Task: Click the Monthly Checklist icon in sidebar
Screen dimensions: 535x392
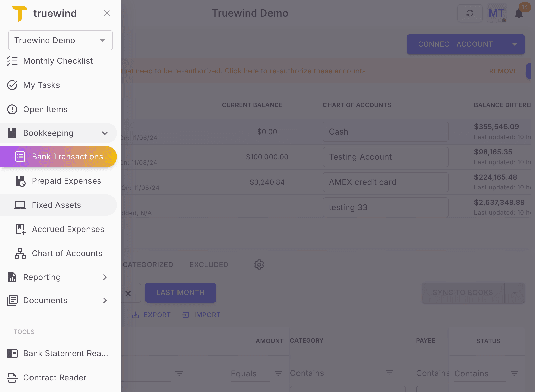Action: 12,61
